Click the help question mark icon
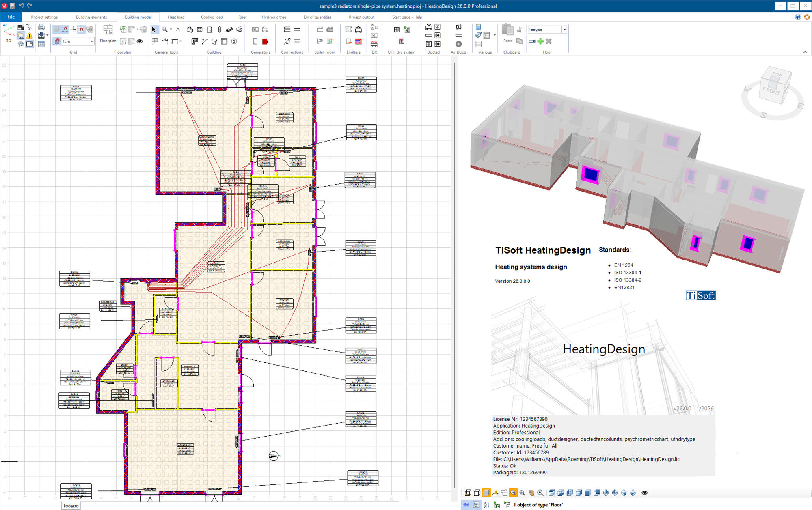The width and height of the screenshot is (812, 510). pos(798,17)
